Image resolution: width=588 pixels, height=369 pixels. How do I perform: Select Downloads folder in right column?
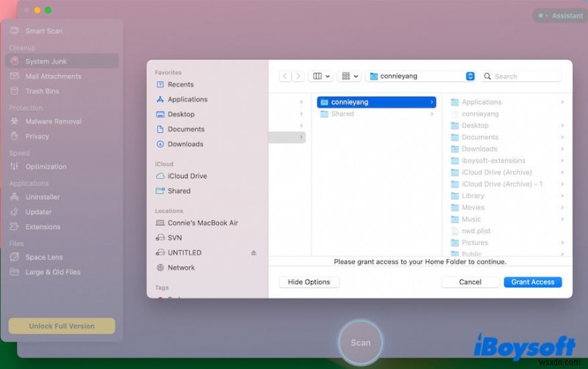[507, 149]
